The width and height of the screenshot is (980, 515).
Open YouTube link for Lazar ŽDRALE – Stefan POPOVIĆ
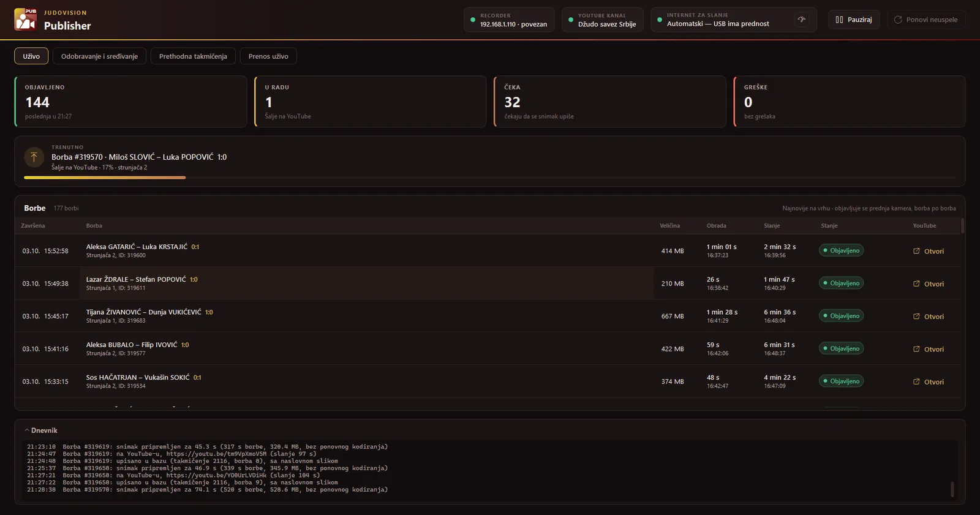coord(929,284)
